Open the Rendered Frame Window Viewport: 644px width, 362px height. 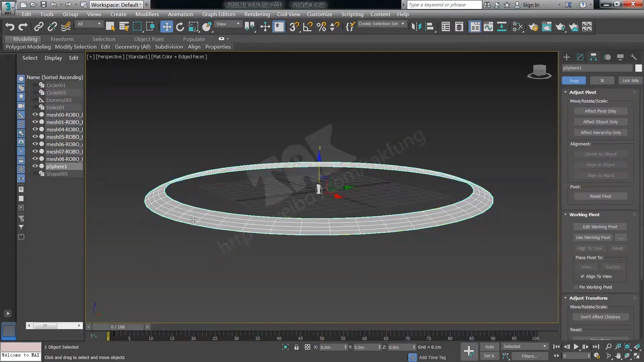[x=547, y=27]
